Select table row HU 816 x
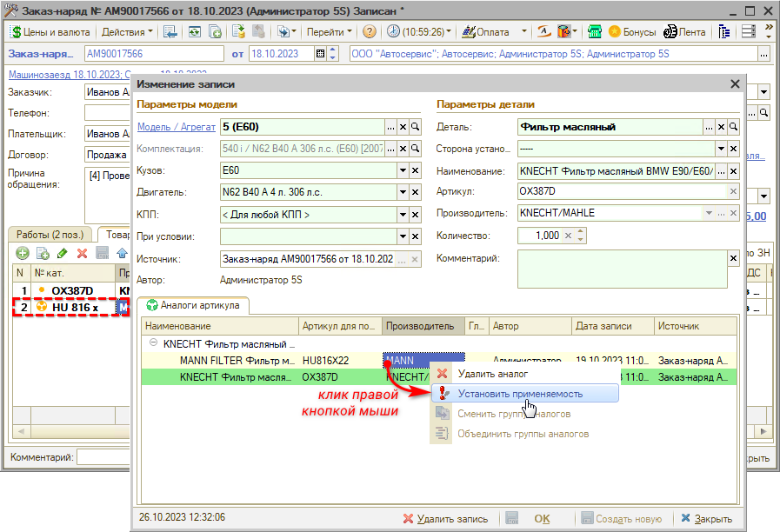The height and width of the screenshot is (532, 780). pyautogui.click(x=71, y=307)
